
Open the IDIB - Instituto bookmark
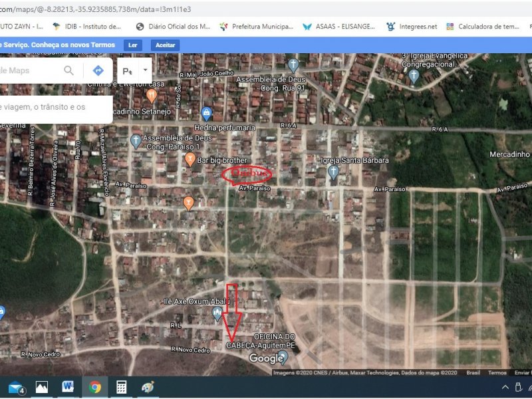88,27
